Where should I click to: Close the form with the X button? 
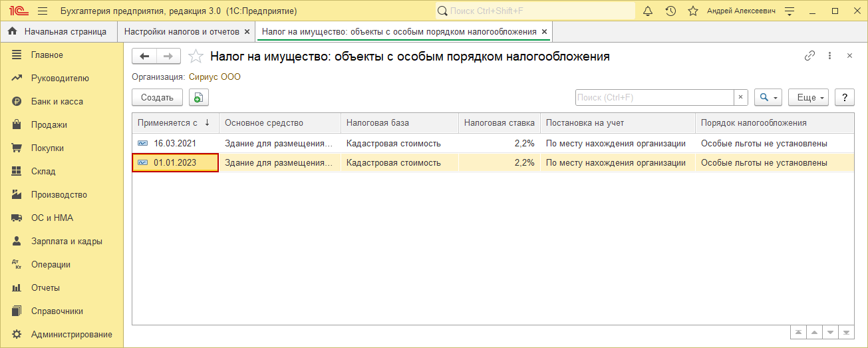click(x=849, y=56)
